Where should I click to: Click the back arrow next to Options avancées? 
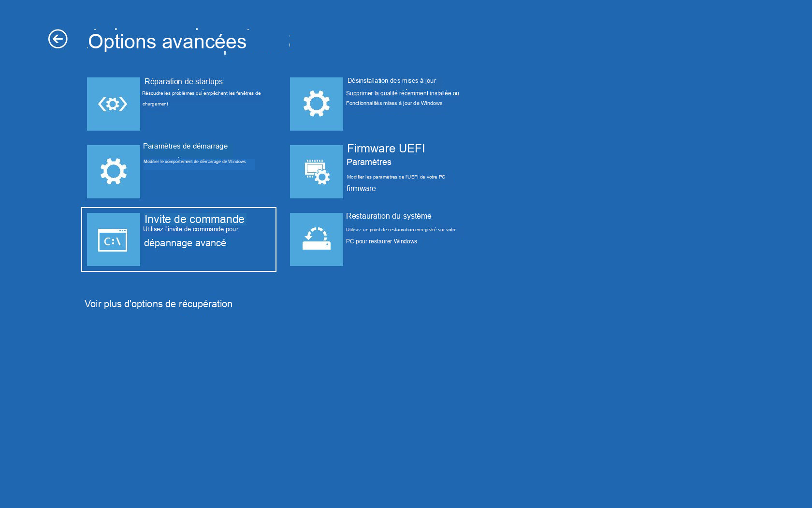coord(58,39)
